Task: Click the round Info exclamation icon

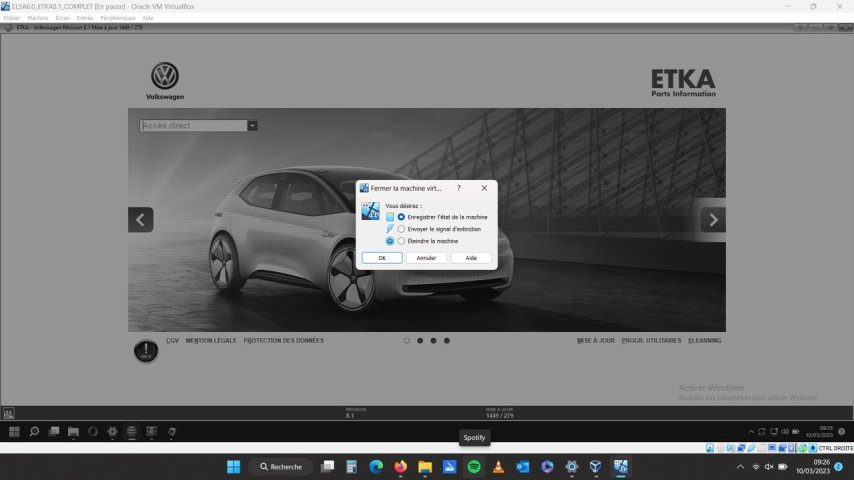Action: [x=146, y=351]
